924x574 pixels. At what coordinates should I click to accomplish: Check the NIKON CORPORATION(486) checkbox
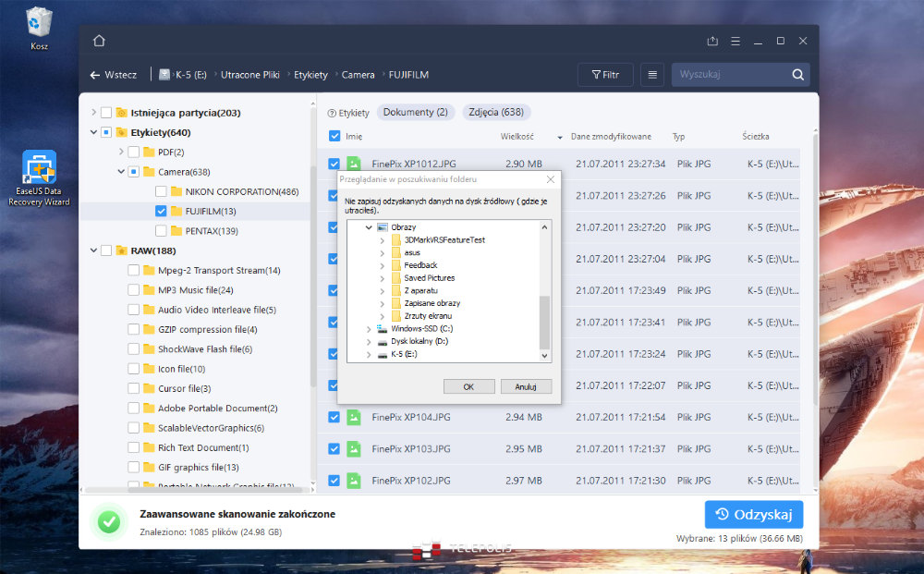click(x=162, y=191)
